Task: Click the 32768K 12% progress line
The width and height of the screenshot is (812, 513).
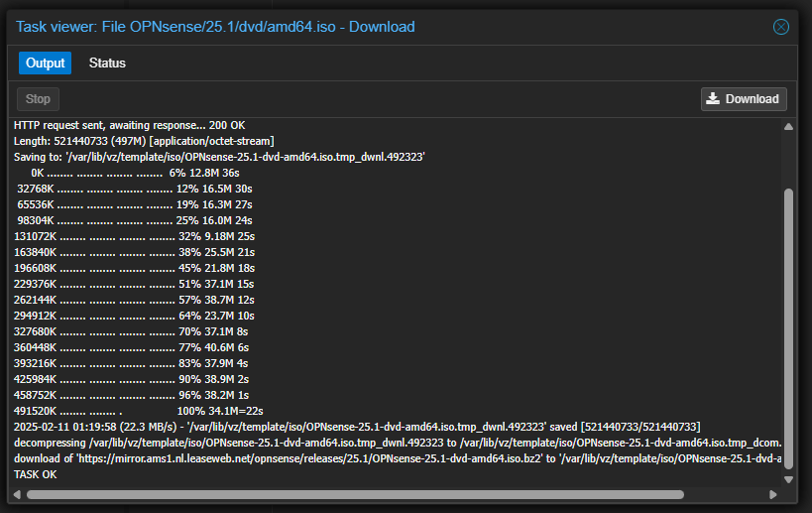Action: pyautogui.click(x=135, y=189)
